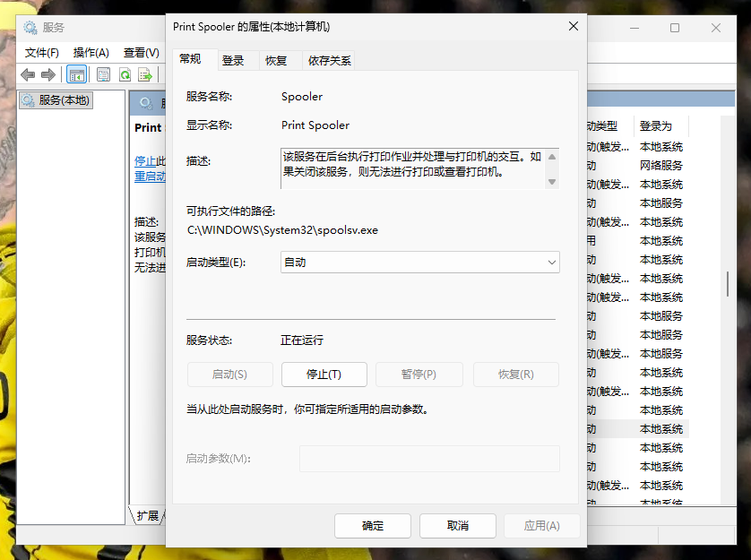Open the 启动类型 dropdown set to 自动
Screen dimensions: 751x560
click(x=420, y=263)
